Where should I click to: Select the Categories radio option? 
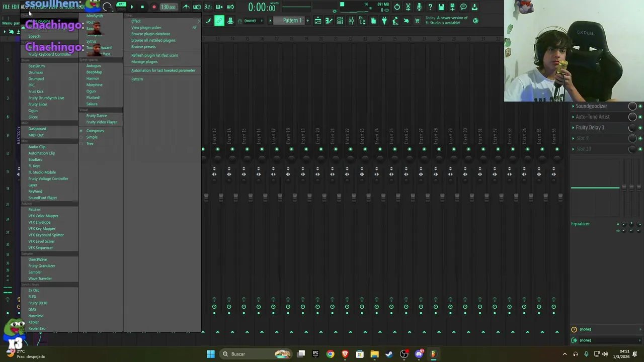click(x=95, y=131)
